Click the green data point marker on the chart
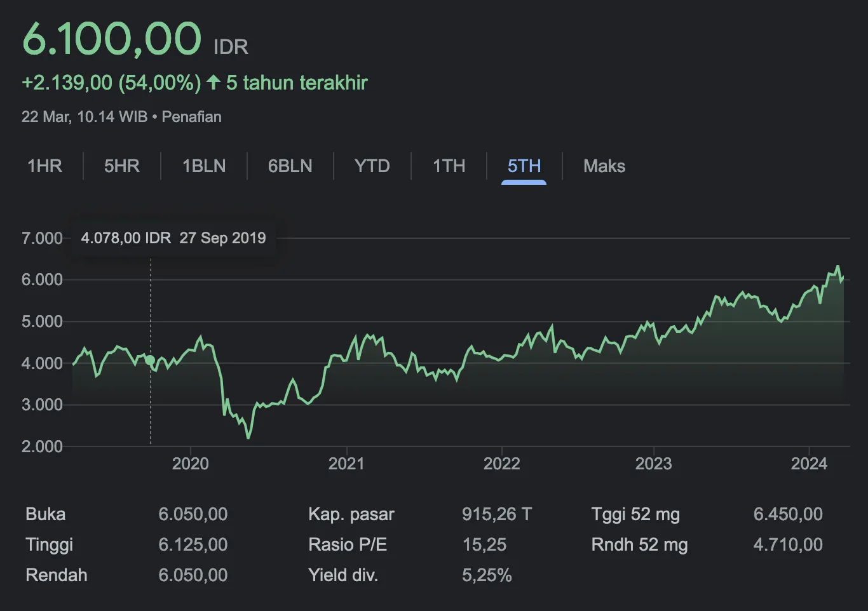 point(150,360)
